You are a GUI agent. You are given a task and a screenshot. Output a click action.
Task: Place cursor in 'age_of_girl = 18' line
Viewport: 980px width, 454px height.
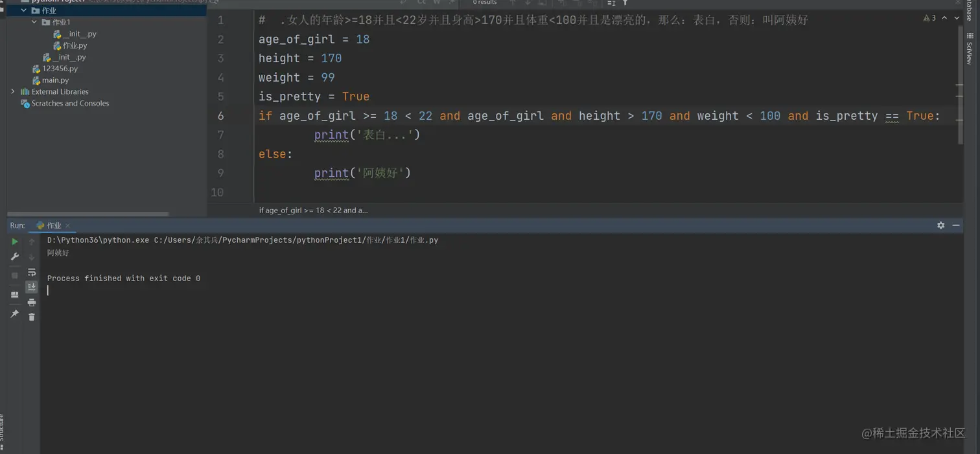pyautogui.click(x=314, y=40)
